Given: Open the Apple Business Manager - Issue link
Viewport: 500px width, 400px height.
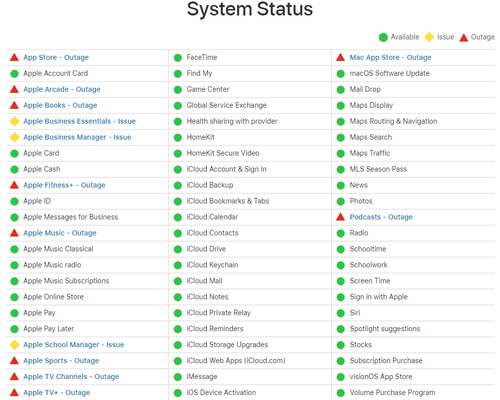Looking at the screenshot, I should 77,137.
